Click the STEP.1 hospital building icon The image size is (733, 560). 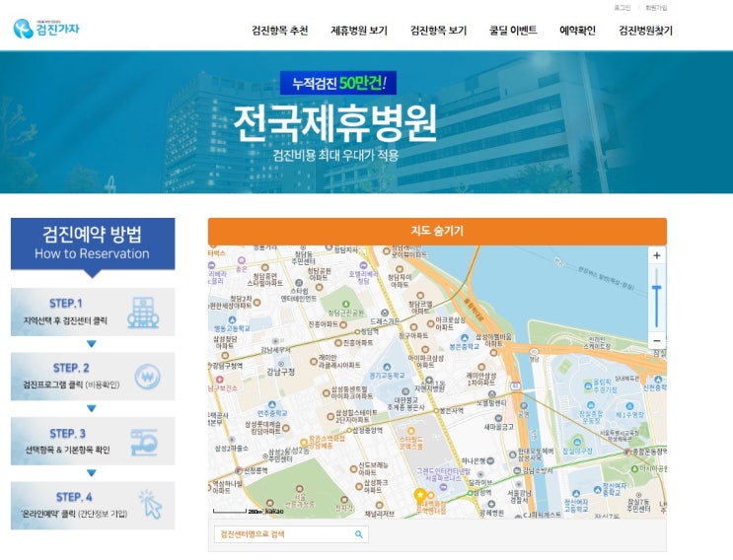click(143, 312)
